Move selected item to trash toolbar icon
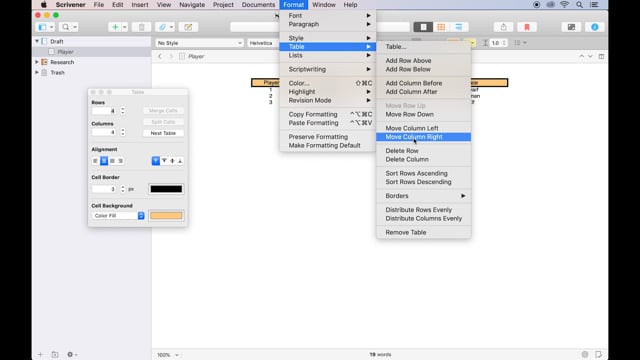The width and height of the screenshot is (640, 360). click(x=141, y=27)
